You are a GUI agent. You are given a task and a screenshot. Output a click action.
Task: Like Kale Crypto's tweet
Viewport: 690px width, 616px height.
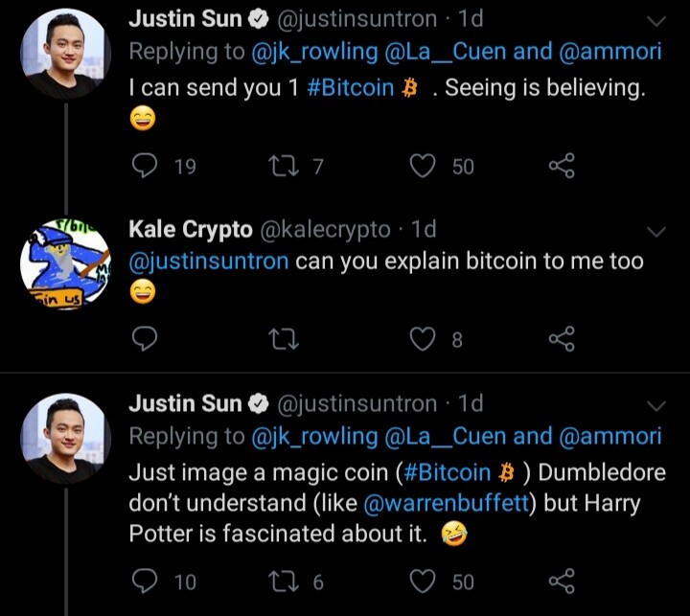point(423,339)
